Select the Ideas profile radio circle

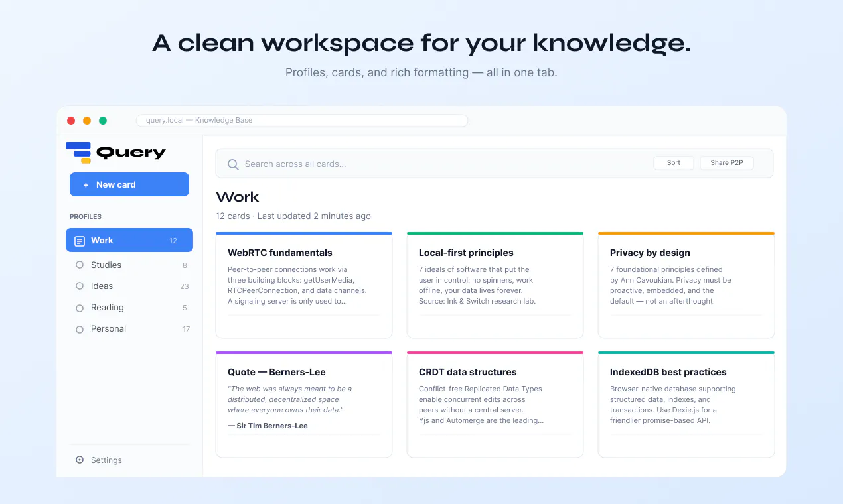point(80,286)
